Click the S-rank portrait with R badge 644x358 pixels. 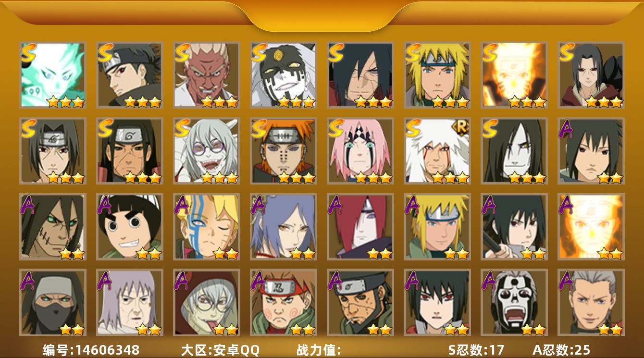[437, 151]
